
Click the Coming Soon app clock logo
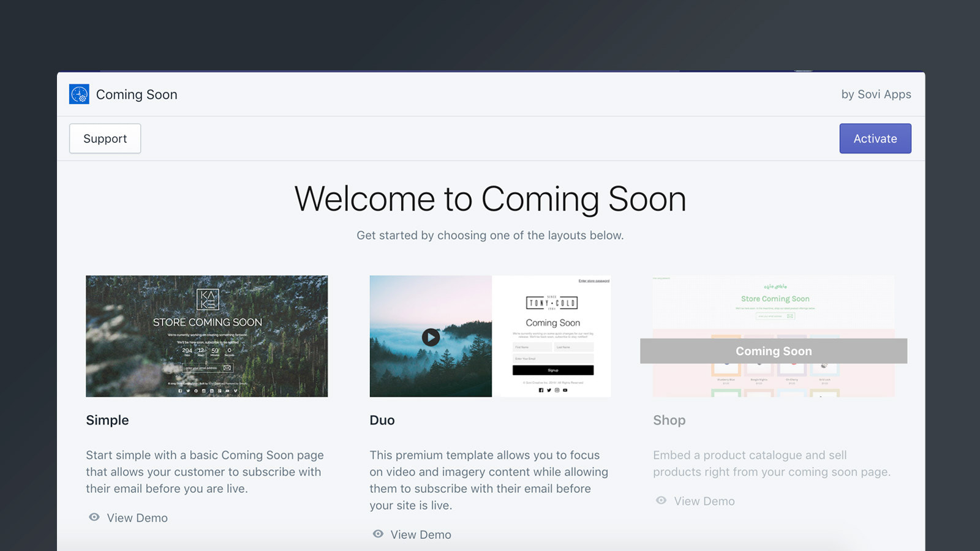(79, 94)
